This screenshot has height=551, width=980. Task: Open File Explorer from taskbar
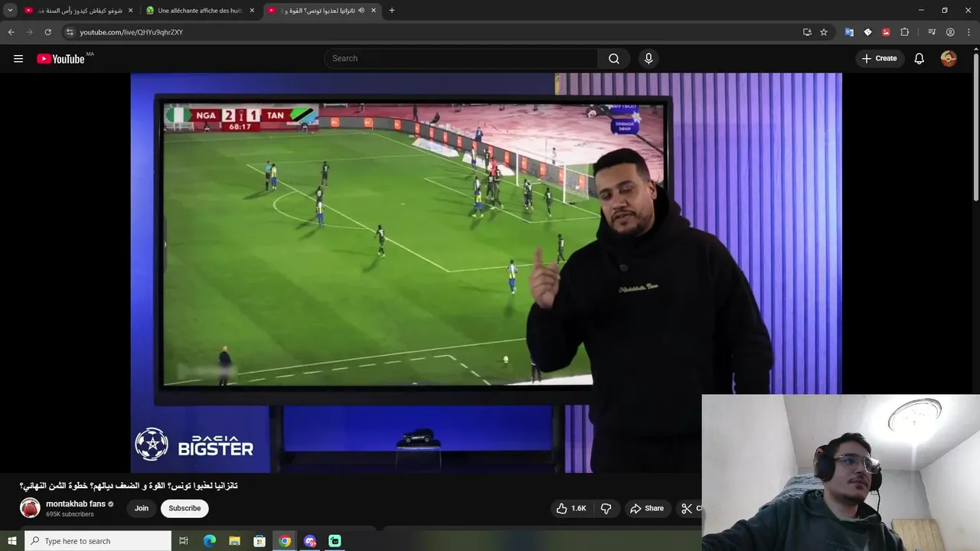[235, 541]
